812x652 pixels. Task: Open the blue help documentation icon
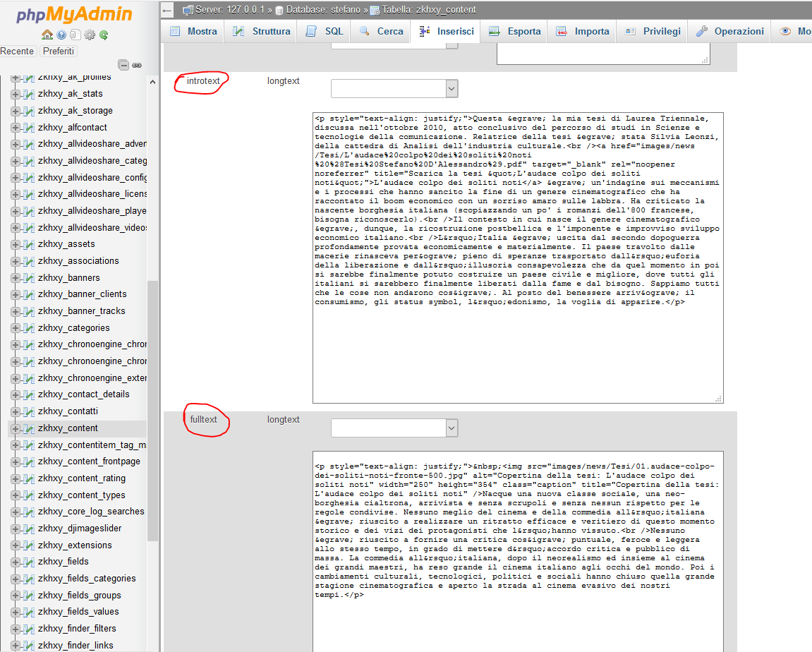[61, 35]
